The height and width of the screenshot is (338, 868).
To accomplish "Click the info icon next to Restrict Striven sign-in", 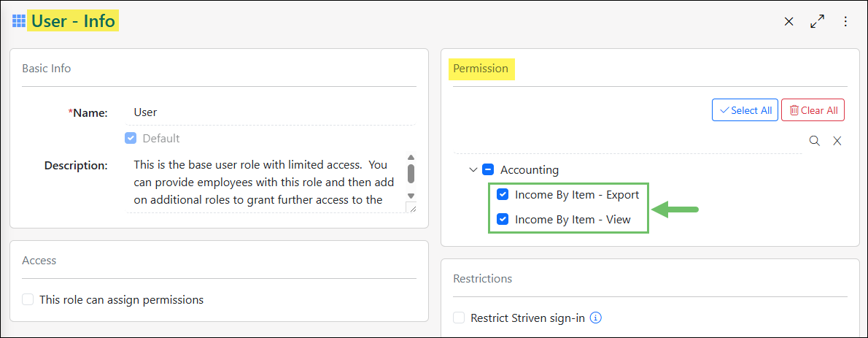I will point(596,318).
